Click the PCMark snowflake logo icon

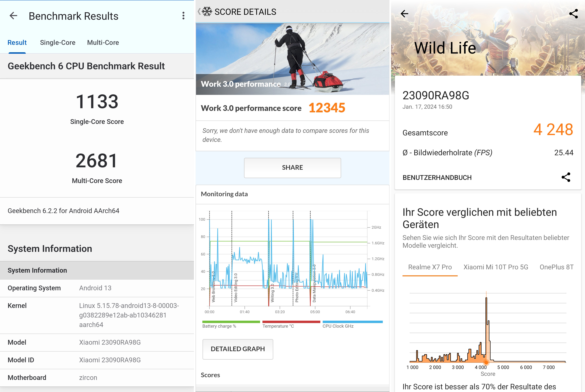click(207, 11)
